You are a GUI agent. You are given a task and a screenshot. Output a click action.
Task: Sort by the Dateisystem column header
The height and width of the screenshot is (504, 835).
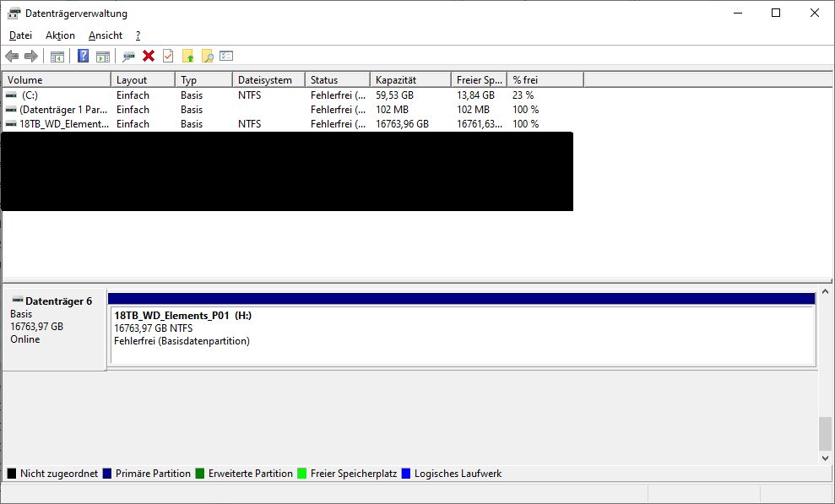(x=269, y=80)
